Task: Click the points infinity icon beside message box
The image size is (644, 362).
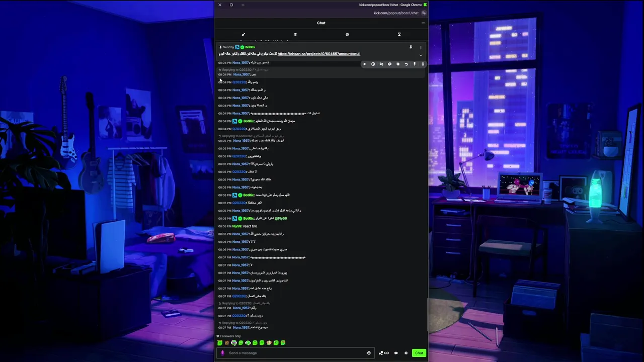Action: [x=384, y=353]
